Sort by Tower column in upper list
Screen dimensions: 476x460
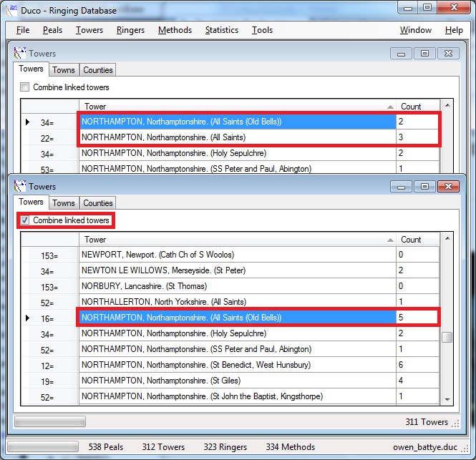click(x=236, y=107)
